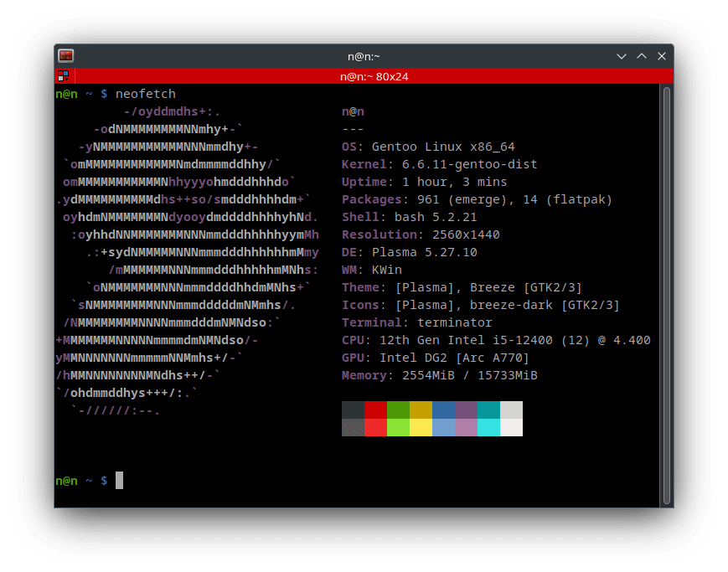The height and width of the screenshot is (572, 728).
Task: Click the bright green color block
Action: pyautogui.click(x=399, y=428)
